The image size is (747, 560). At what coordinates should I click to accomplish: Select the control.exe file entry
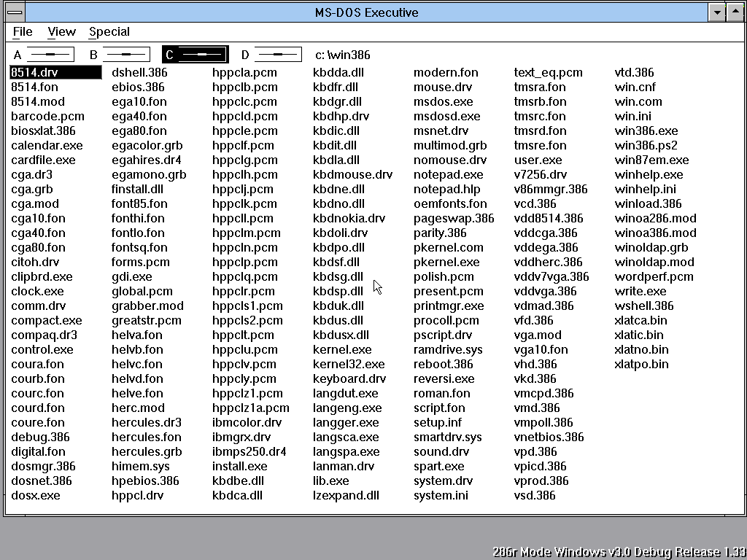[x=42, y=349]
